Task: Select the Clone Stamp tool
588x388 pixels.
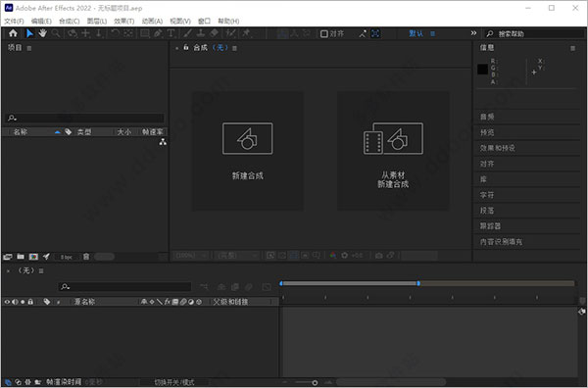Action: (201, 33)
